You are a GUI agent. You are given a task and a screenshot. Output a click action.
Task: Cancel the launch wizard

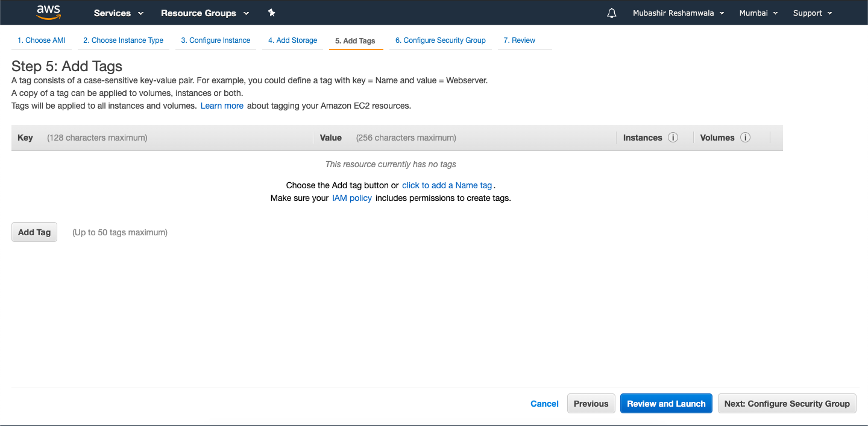544,404
